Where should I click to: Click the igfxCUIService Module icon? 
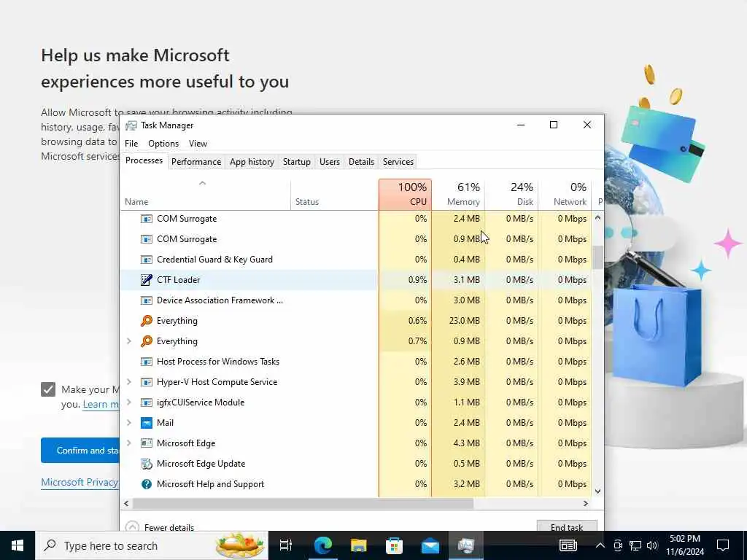coord(146,402)
